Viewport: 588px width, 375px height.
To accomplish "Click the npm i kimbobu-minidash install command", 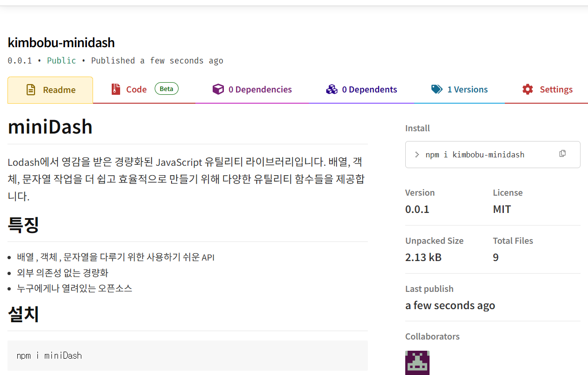I will pos(475,155).
